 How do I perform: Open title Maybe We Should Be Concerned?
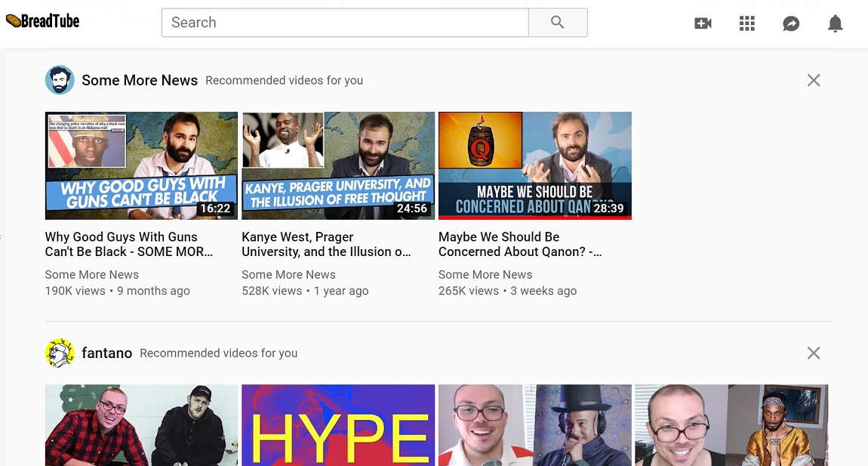coord(520,245)
